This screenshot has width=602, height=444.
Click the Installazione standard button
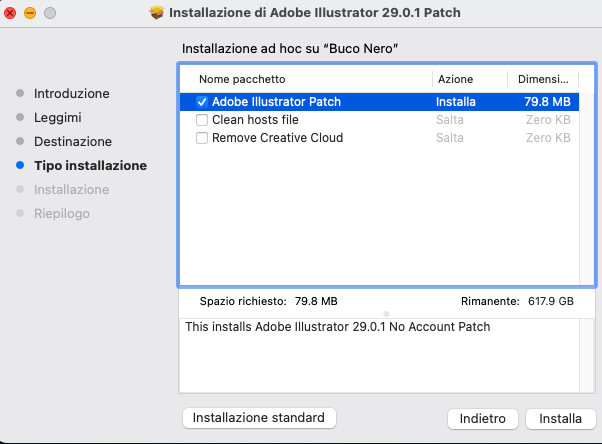(x=259, y=418)
